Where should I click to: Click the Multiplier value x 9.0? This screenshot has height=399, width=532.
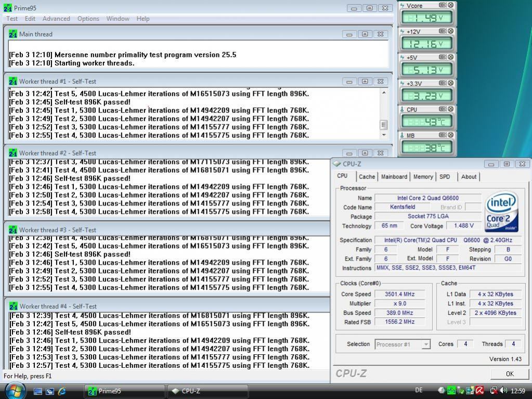point(400,303)
